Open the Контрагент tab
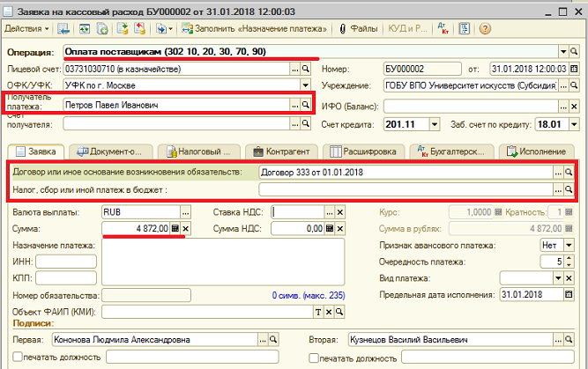 [281, 151]
